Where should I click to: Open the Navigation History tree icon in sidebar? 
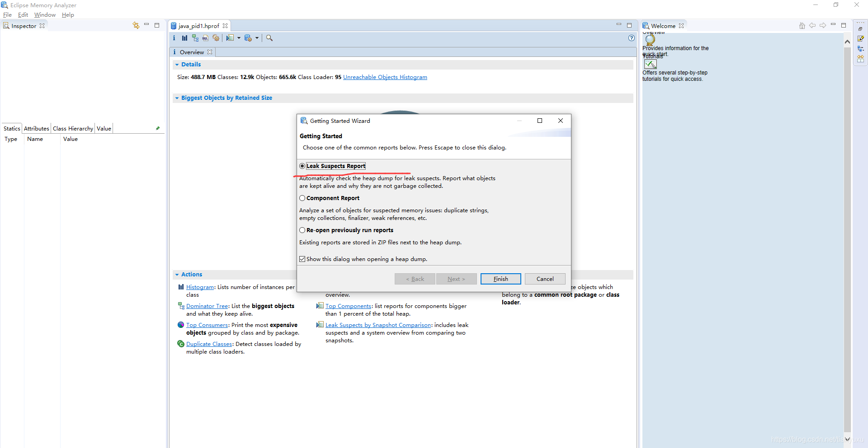click(x=860, y=49)
